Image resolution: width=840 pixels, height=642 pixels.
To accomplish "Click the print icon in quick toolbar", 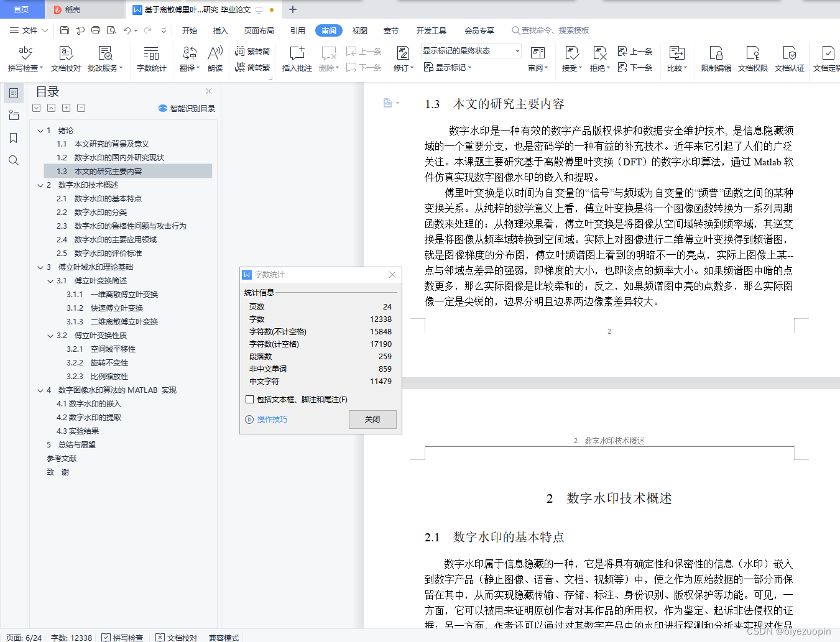I will pos(96,30).
